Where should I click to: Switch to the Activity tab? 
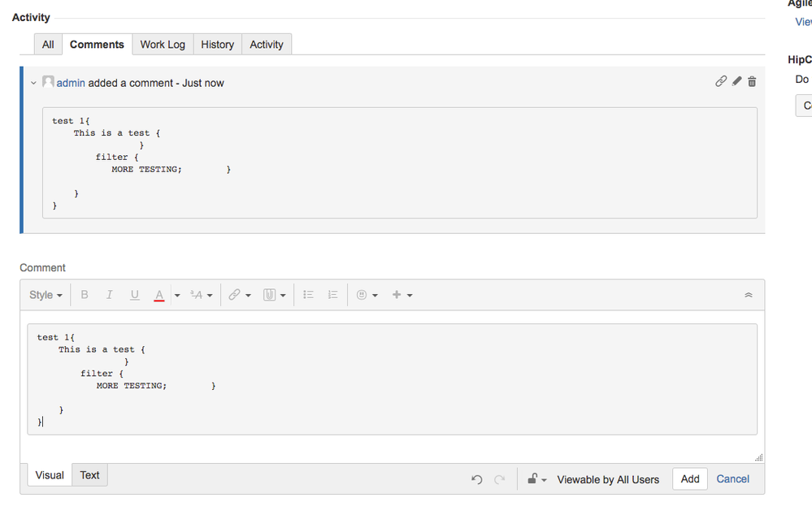(267, 45)
